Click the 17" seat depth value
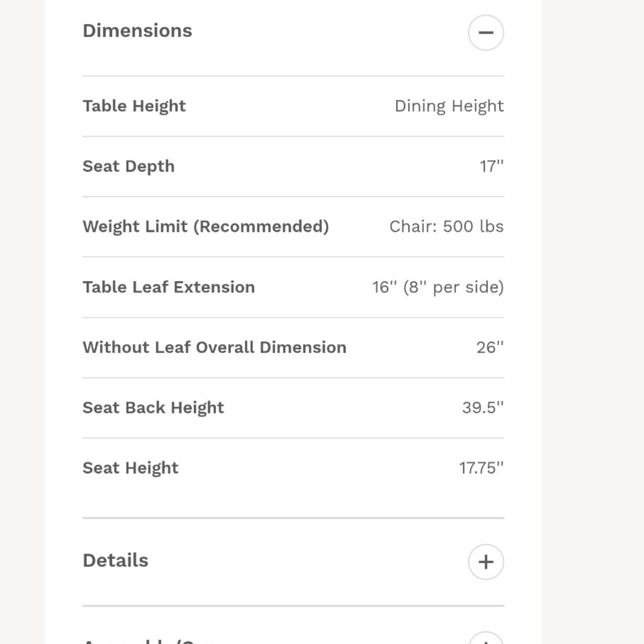This screenshot has width=644, height=644. tap(491, 167)
